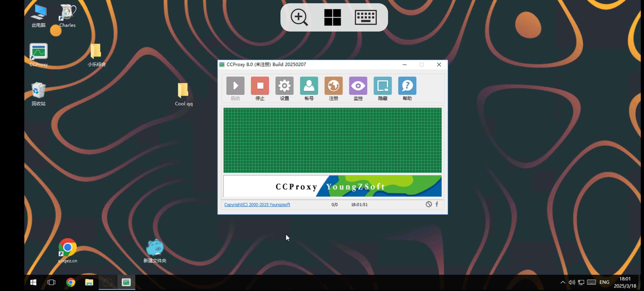Hide CCProxy window with 隐藏 button
This screenshot has width=644, height=291.
pos(382,89)
